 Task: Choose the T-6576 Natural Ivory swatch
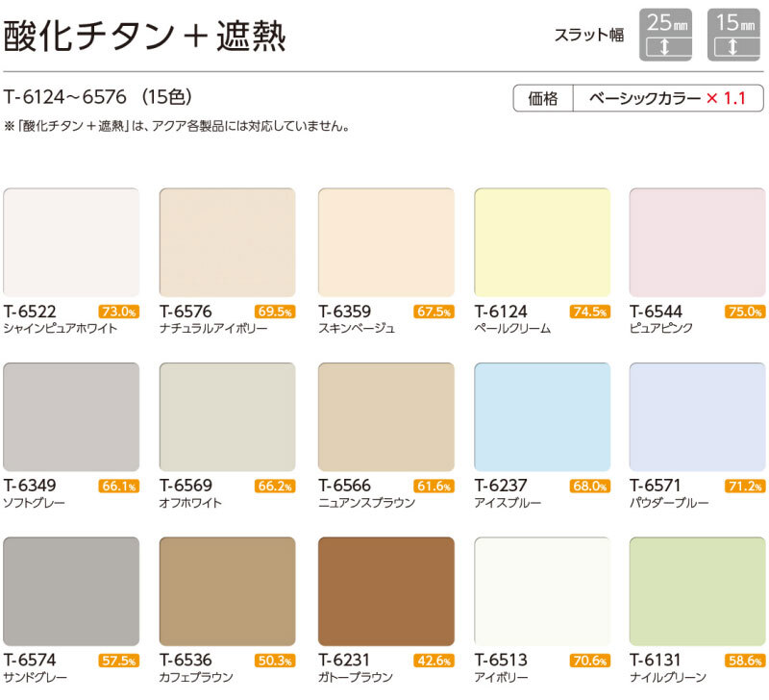click(228, 241)
